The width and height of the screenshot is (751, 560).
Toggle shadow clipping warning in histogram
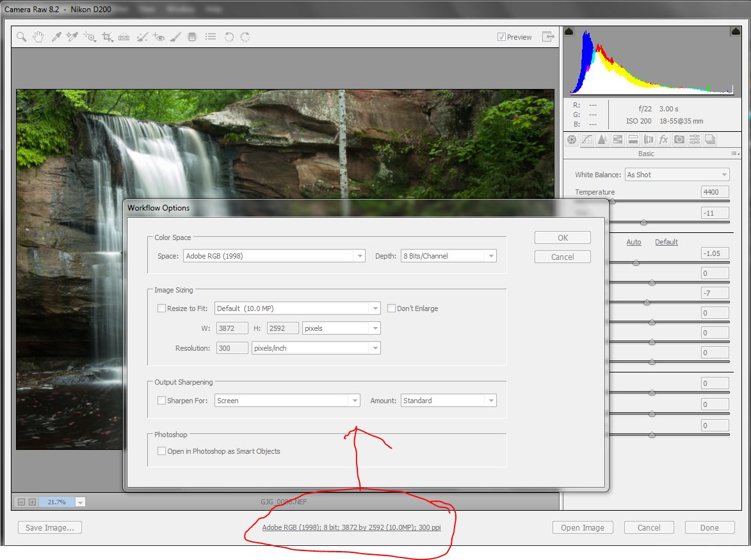pos(569,31)
